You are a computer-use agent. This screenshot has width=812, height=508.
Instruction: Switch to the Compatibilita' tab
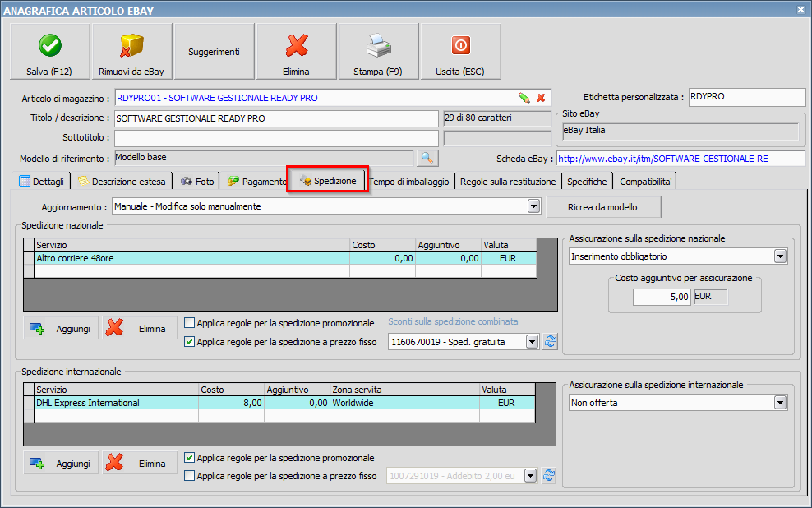(x=646, y=181)
